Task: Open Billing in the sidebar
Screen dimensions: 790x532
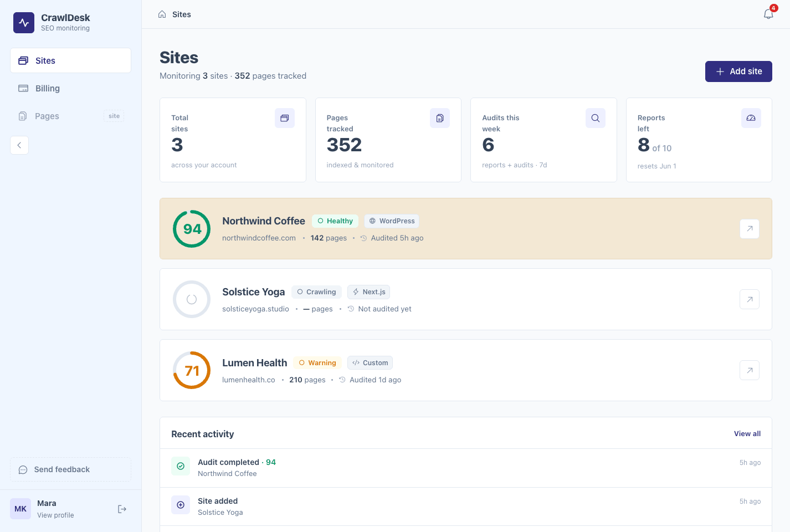Action: point(70,88)
